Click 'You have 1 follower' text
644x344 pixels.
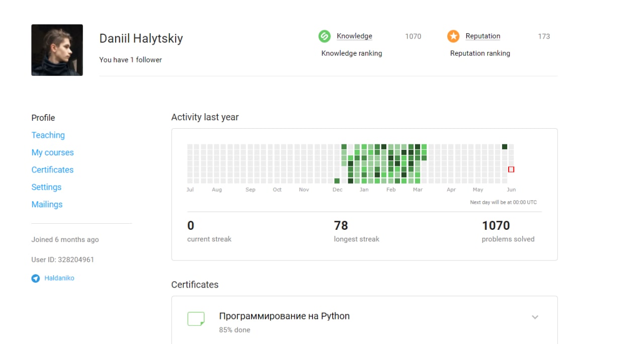click(x=131, y=60)
